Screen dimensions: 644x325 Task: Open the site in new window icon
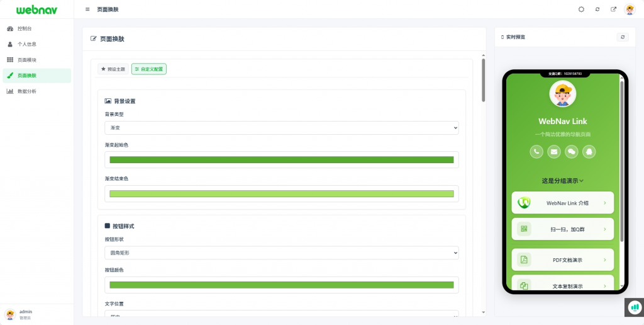(x=613, y=9)
